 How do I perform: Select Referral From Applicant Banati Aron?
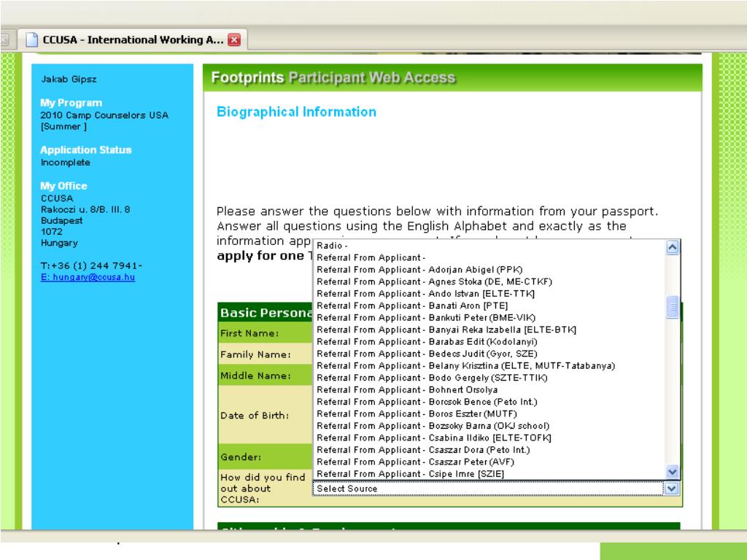point(489,306)
